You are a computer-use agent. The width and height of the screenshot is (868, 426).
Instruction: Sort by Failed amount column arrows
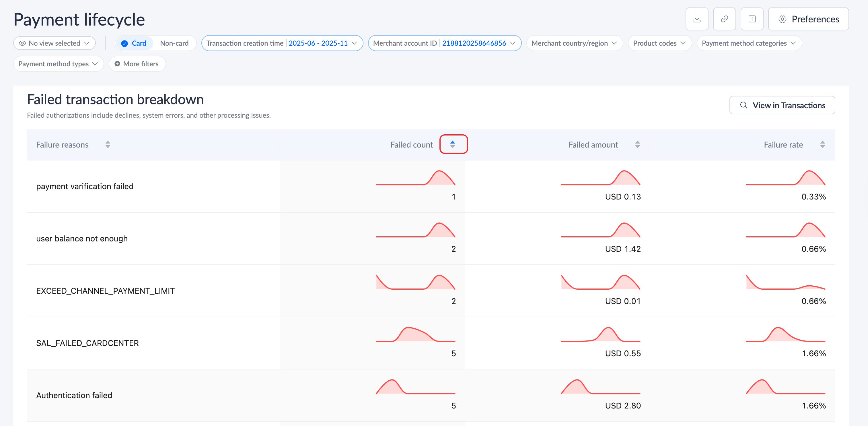click(637, 144)
